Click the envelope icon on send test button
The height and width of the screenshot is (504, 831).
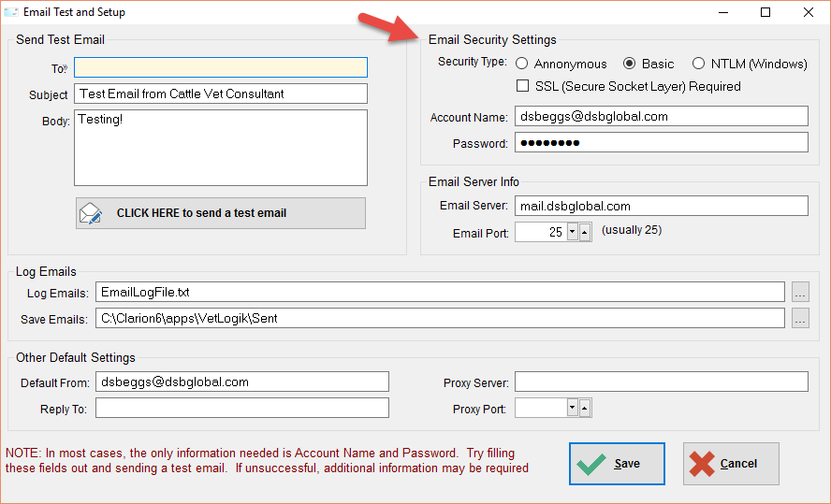[91, 213]
